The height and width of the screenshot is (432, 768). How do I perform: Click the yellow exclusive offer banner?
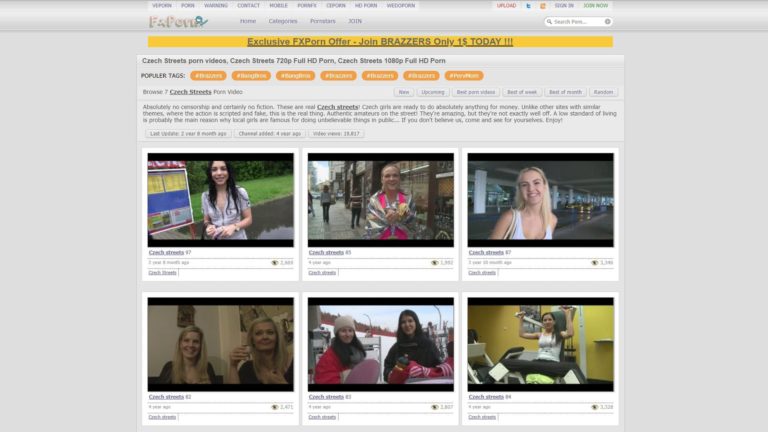[x=380, y=42]
